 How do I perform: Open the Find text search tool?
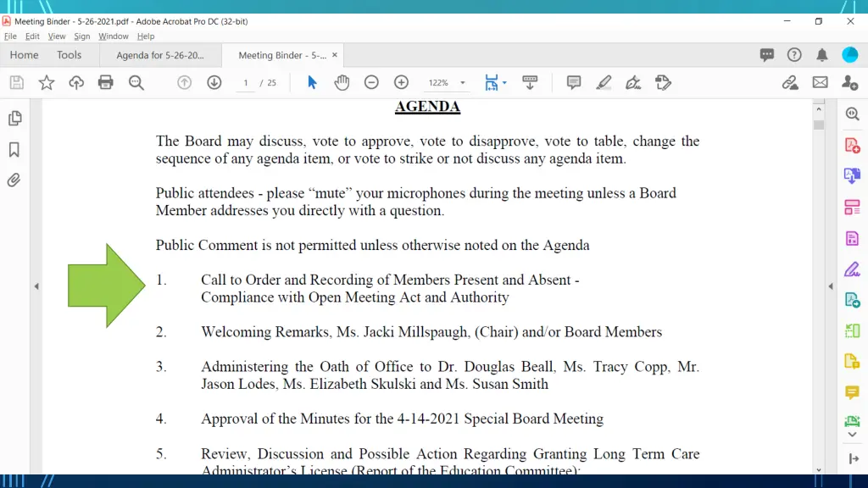click(x=136, y=82)
